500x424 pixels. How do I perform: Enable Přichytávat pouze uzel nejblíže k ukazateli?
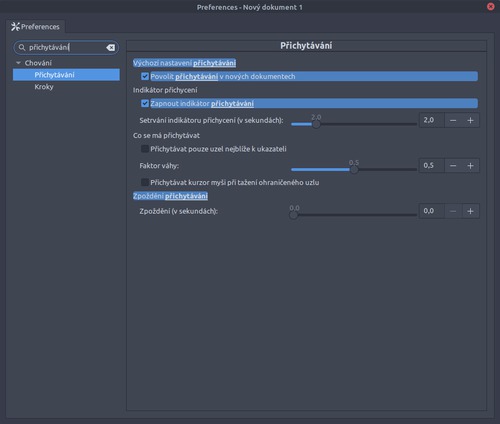[145, 149]
